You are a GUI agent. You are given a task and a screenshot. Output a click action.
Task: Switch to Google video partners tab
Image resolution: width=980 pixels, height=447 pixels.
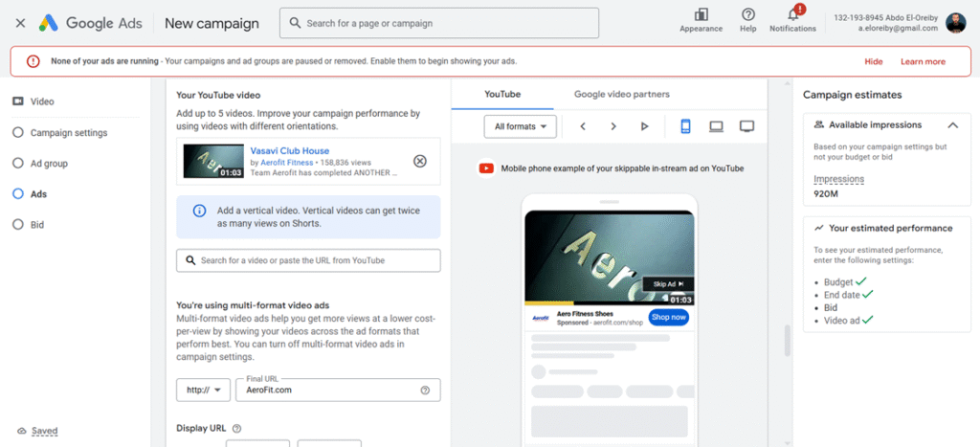[x=622, y=94]
